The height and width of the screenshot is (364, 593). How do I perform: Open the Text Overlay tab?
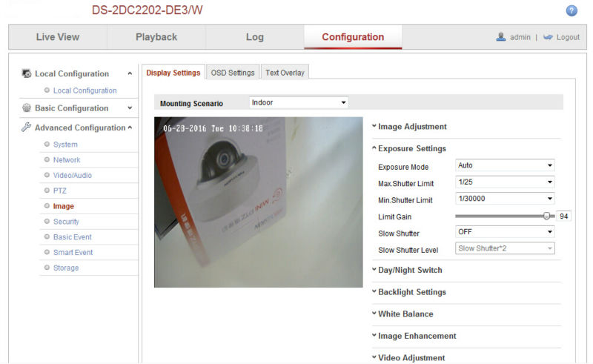tap(285, 73)
